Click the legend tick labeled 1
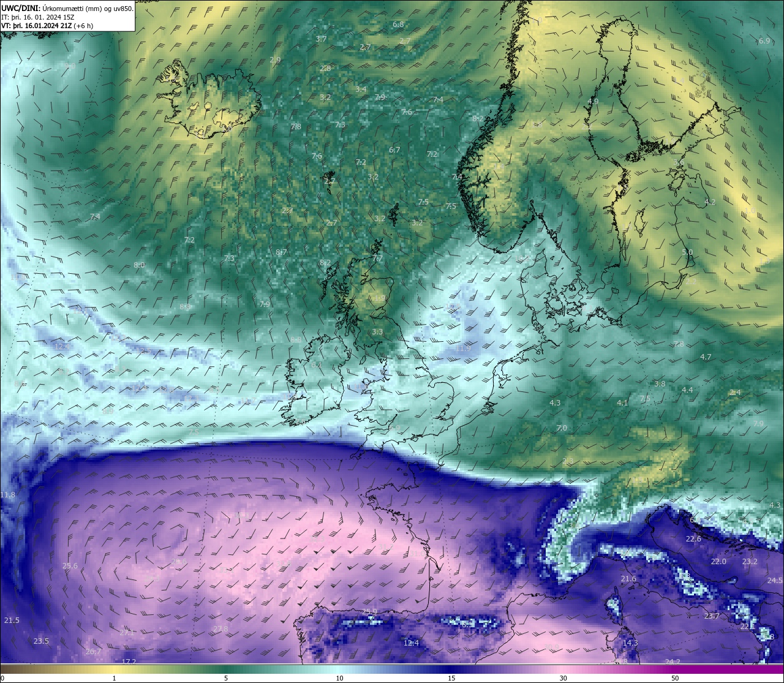 point(114,678)
